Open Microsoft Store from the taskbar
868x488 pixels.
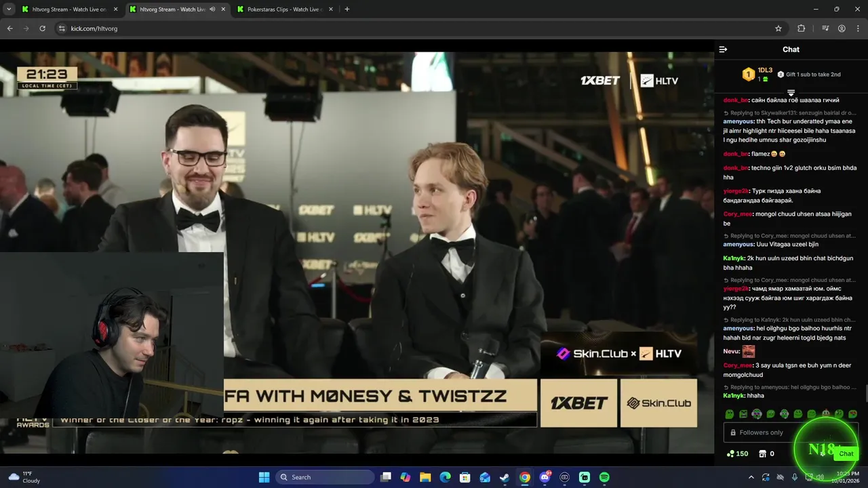(x=465, y=477)
